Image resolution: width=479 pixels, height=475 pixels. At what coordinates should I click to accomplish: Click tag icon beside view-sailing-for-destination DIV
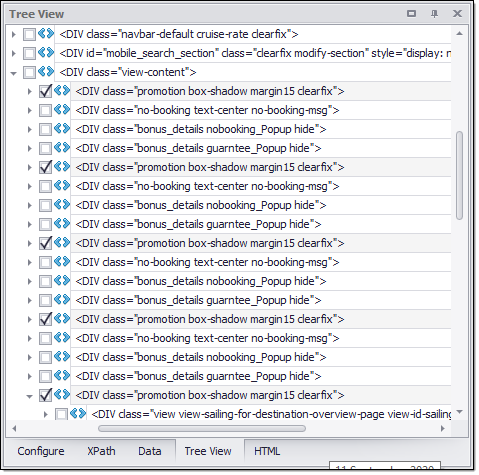tap(78, 414)
